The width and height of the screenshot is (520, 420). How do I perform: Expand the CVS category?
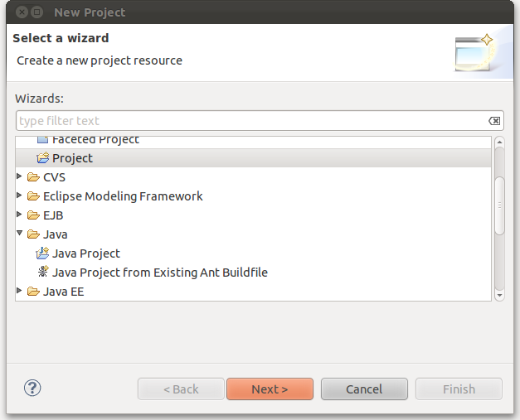[x=21, y=177]
